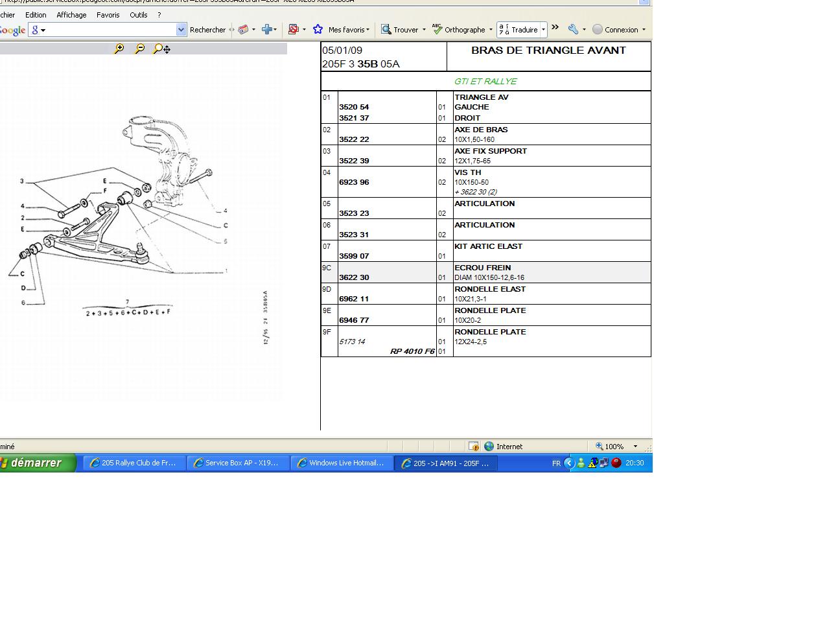This screenshot has height=630, width=840.
Task: Open the Outils menu
Action: 138,15
